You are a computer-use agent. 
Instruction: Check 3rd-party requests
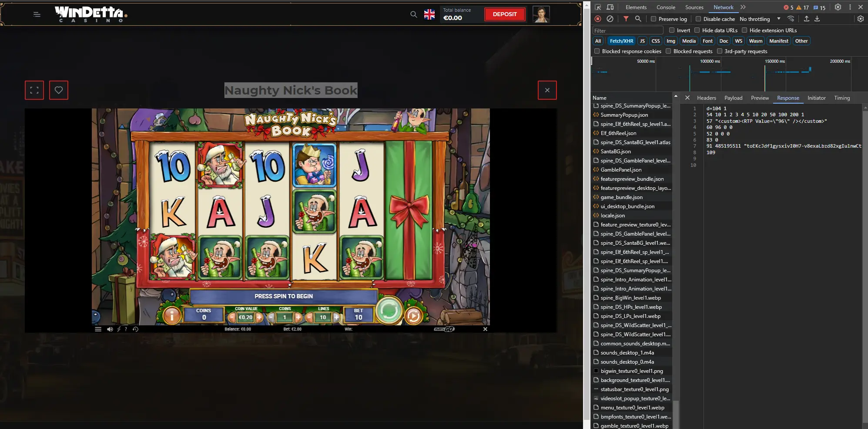pos(720,51)
